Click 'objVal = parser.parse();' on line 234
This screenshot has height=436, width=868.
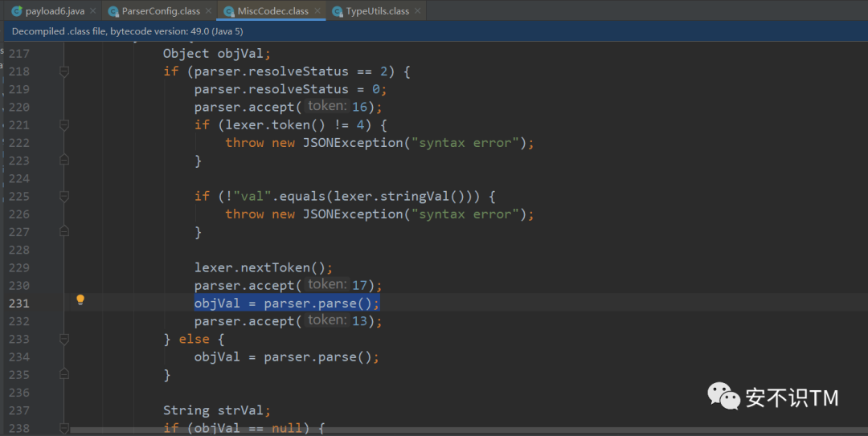(287, 357)
